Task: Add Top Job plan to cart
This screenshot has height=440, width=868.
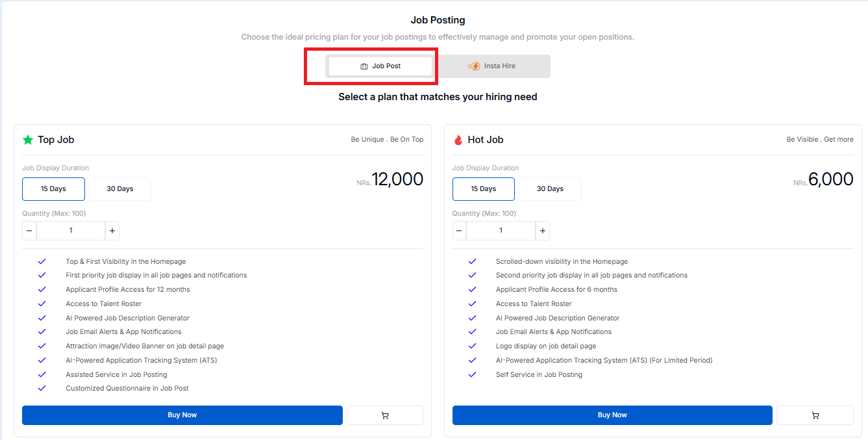Action: click(x=385, y=415)
